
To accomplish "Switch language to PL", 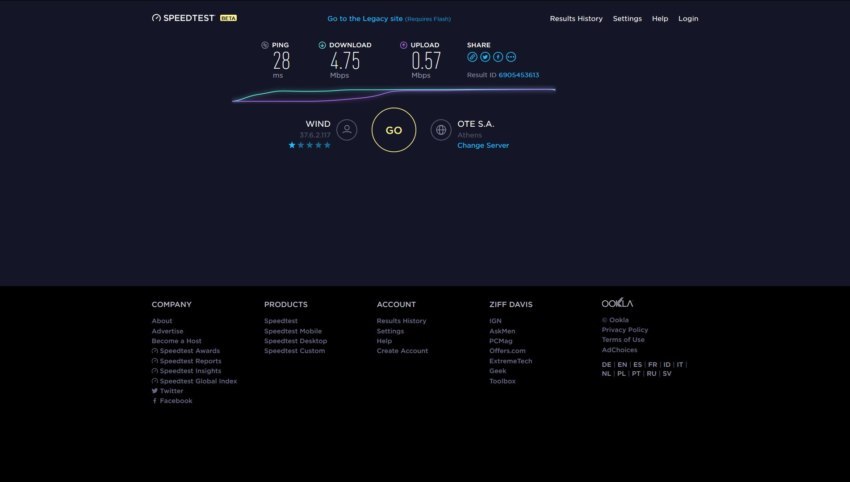I will (621, 374).
